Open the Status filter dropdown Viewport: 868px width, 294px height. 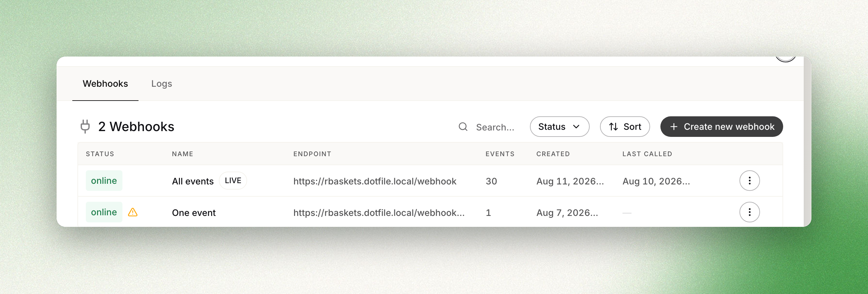559,127
